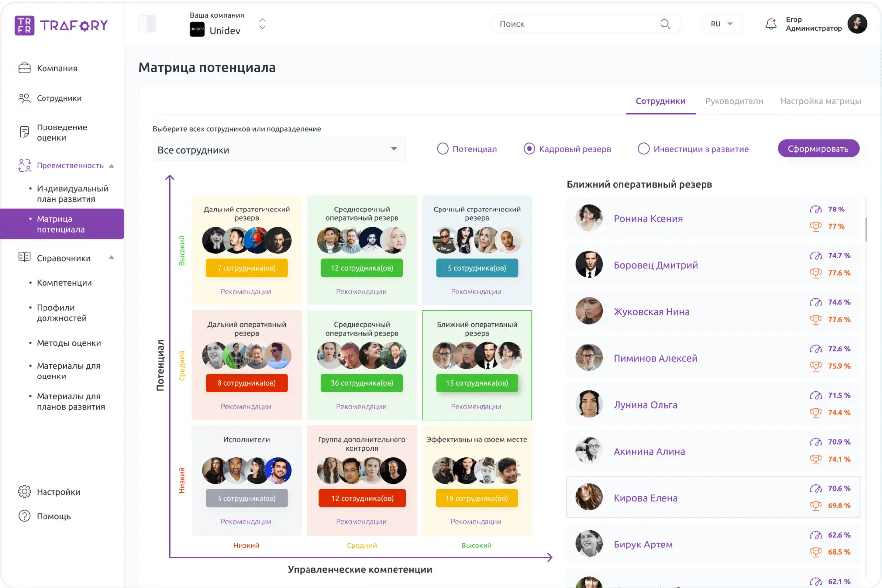The width and height of the screenshot is (882, 588).
Task: Select Инвестиции в развитие radio option
Action: tap(643, 149)
